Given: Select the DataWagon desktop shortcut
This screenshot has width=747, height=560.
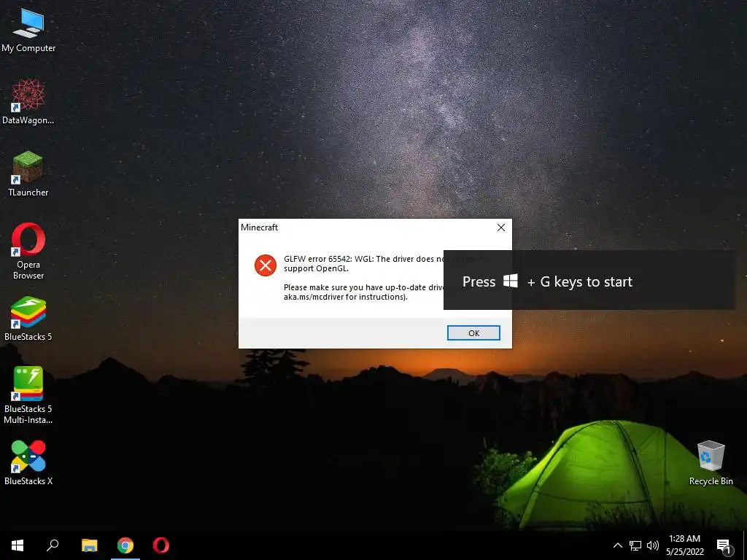Looking at the screenshot, I should coord(28,102).
